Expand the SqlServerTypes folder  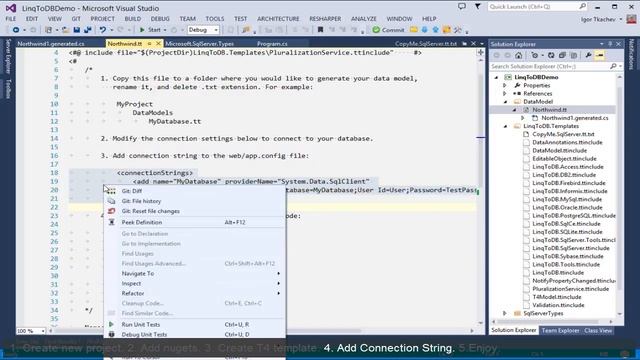tap(505, 313)
